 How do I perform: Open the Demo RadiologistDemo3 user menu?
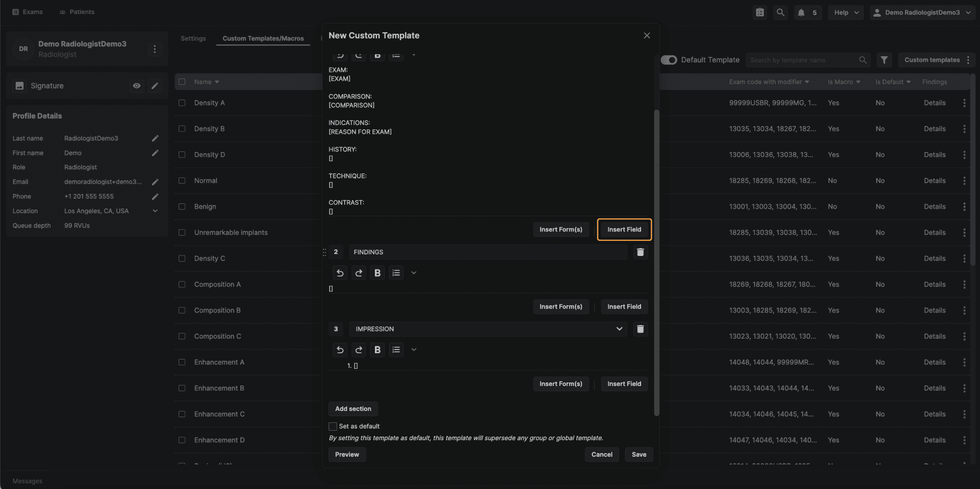922,12
